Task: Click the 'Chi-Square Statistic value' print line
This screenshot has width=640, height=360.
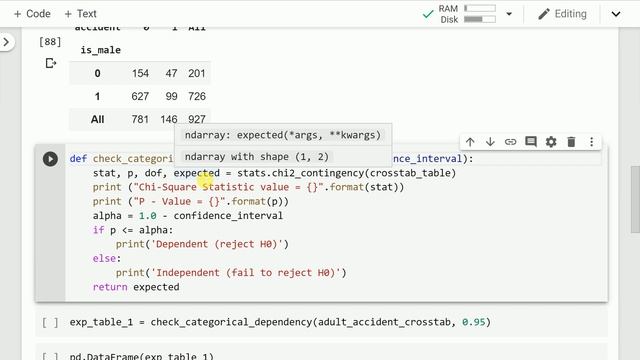Action: click(x=249, y=187)
